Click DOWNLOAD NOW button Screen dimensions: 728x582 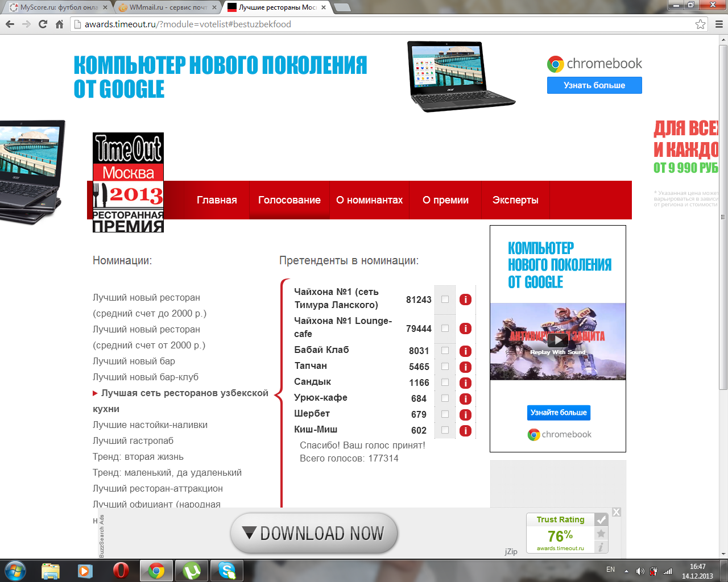point(314,533)
